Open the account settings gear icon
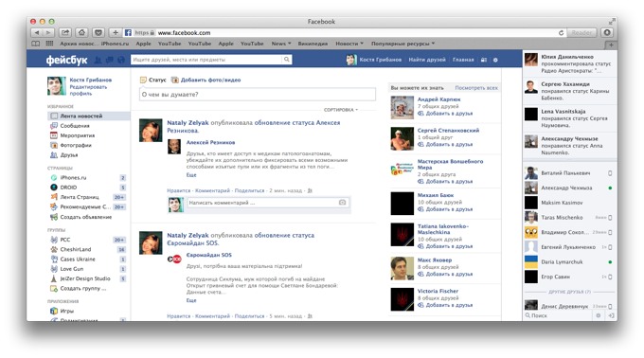This screenshot has height=358, width=644. 495,60
